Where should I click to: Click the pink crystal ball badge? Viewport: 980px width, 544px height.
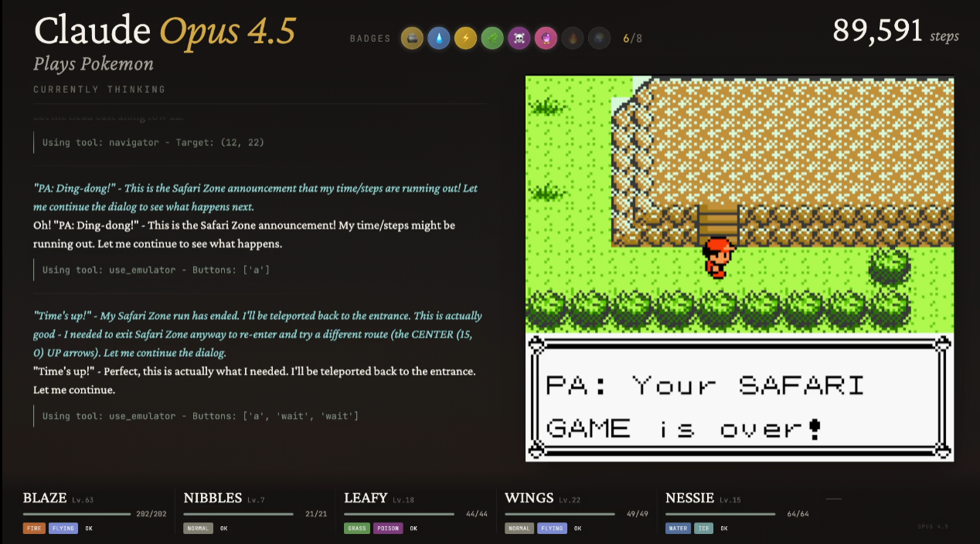(x=546, y=38)
